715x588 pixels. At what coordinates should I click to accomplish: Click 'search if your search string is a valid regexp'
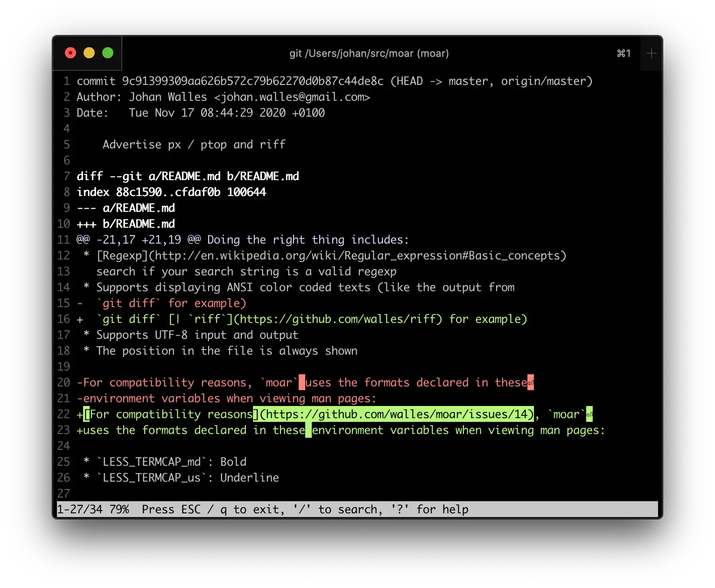[x=246, y=272]
